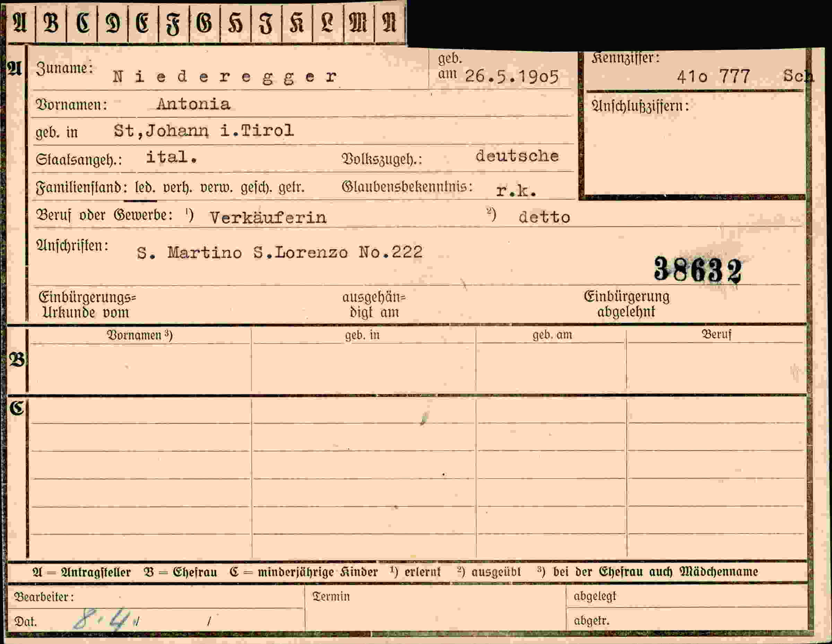Click the abgelegt field
The width and height of the screenshot is (832, 644).
click(686, 595)
